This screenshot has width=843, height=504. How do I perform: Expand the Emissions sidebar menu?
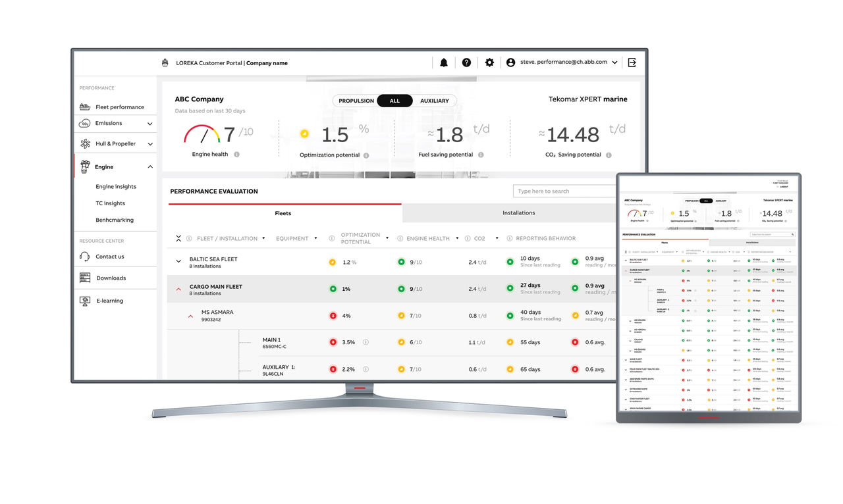150,124
